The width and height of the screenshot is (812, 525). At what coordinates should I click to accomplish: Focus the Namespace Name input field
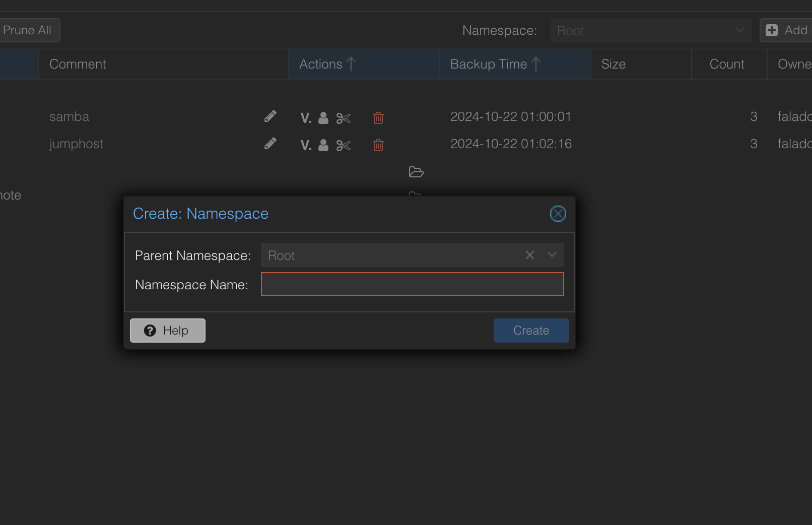point(412,284)
